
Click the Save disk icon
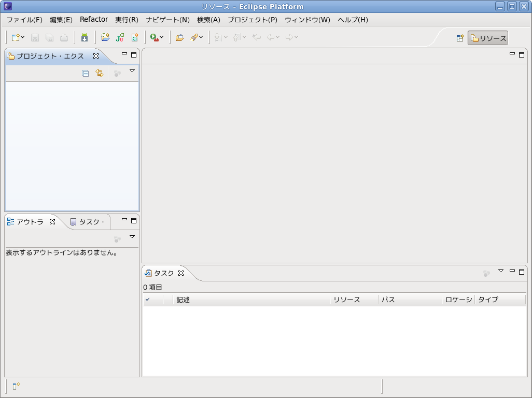tap(35, 37)
